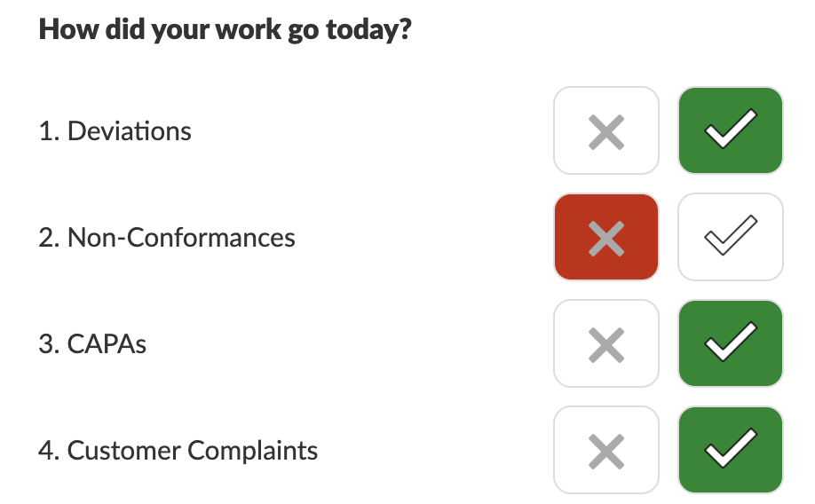The image size is (815, 504).
Task: Switch CAPAs answer to the X option
Action: (x=605, y=343)
